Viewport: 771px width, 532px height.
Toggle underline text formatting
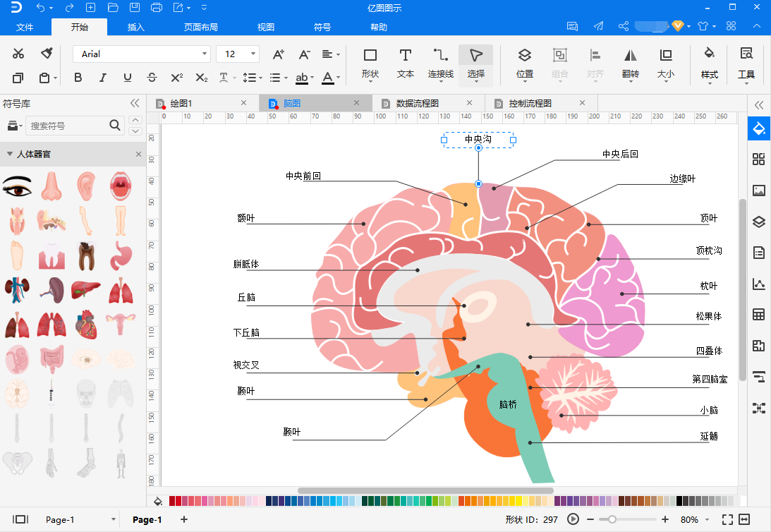coord(128,77)
